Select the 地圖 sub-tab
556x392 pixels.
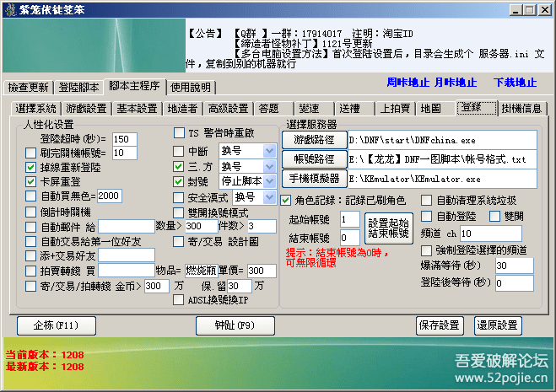pyautogui.click(x=435, y=109)
